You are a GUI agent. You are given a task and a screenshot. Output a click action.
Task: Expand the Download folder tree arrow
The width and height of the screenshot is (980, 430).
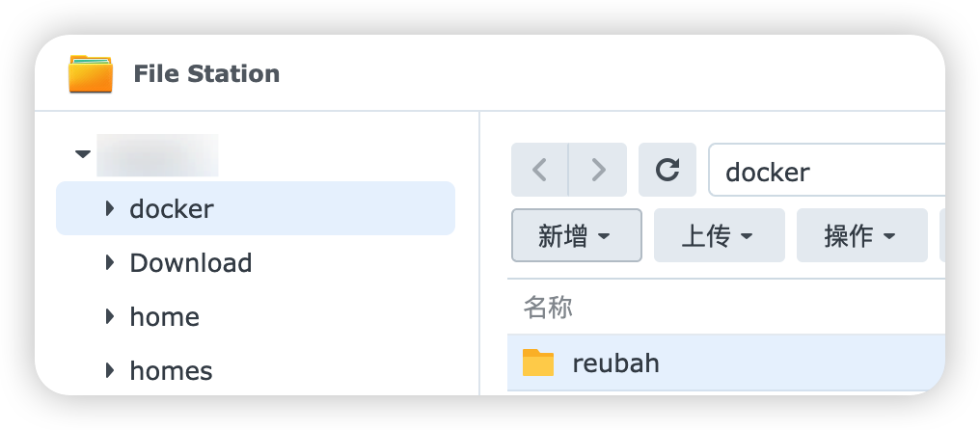[x=110, y=262]
